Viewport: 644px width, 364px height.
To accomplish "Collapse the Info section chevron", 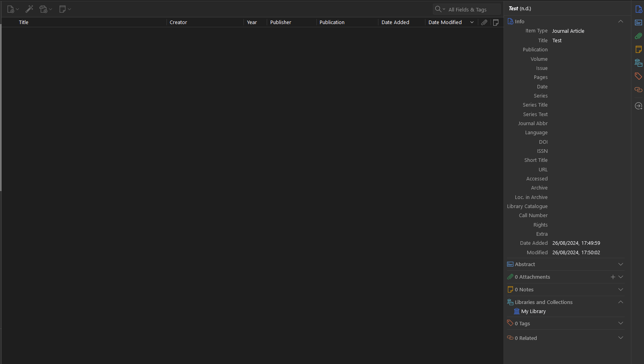I will click(621, 21).
